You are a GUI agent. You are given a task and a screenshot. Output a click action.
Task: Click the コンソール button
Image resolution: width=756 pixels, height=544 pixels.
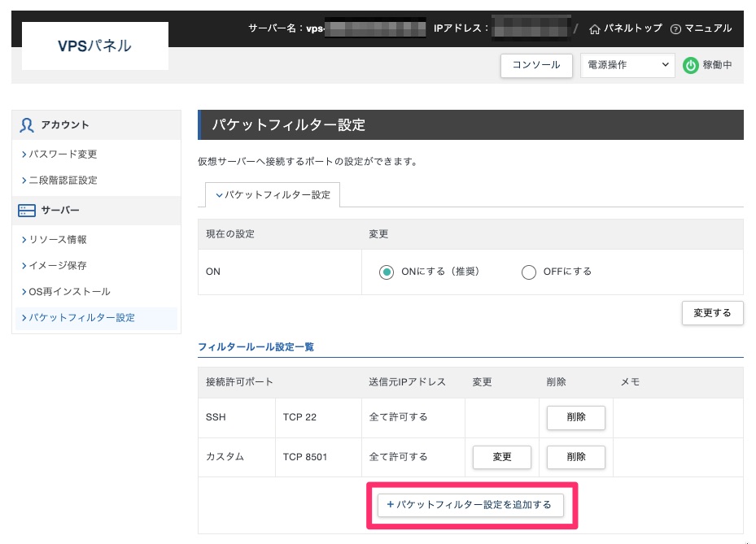[535, 65]
